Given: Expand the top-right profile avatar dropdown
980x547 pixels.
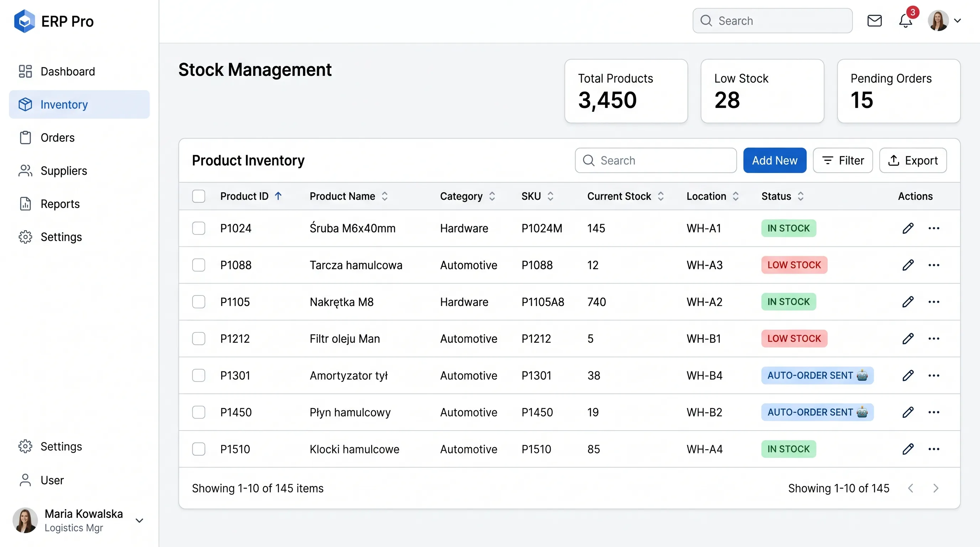Looking at the screenshot, I should coord(945,21).
